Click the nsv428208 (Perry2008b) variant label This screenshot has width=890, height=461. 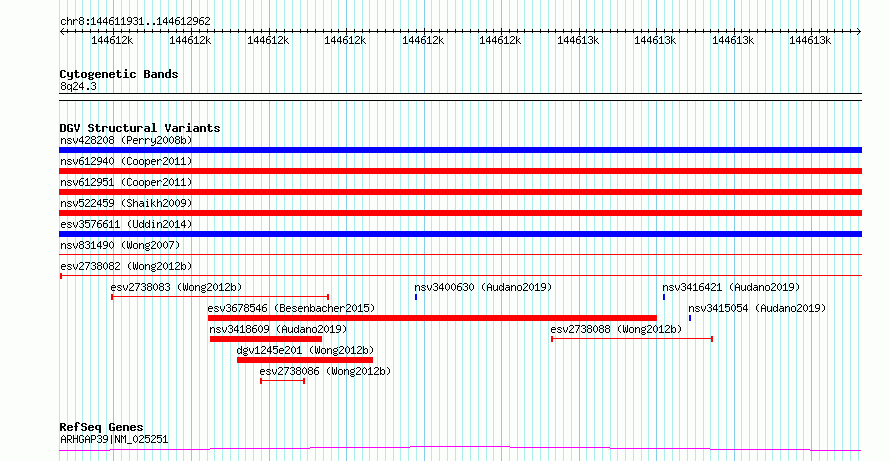(x=126, y=140)
